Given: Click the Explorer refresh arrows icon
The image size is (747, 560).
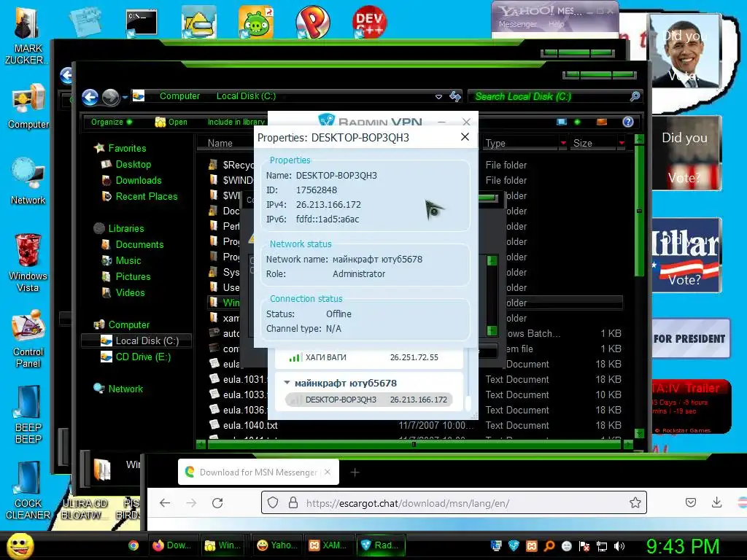Looking at the screenshot, I should point(455,97).
